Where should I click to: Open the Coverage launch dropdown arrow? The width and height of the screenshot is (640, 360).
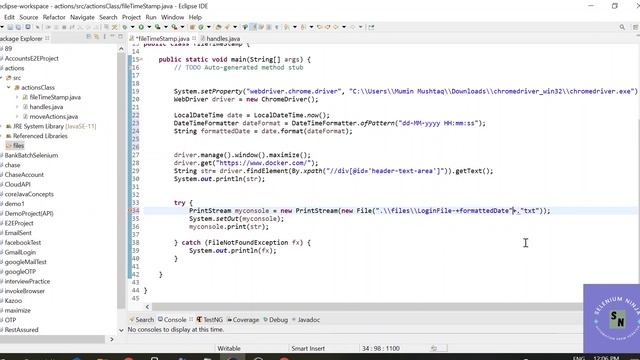166,27
